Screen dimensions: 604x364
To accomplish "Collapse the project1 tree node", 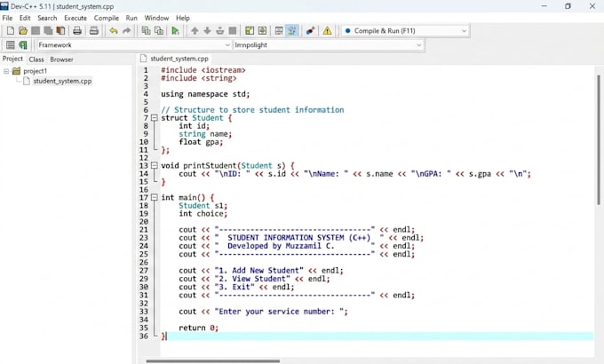I will 6,71.
